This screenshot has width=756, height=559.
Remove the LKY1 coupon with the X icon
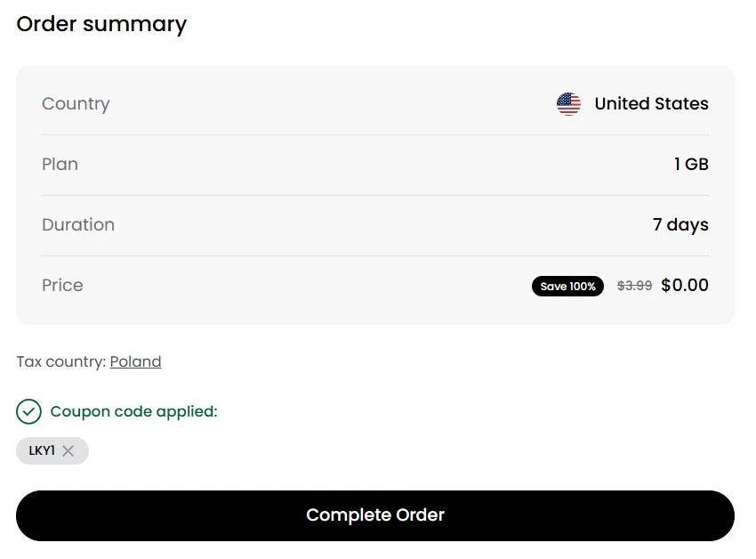click(68, 451)
